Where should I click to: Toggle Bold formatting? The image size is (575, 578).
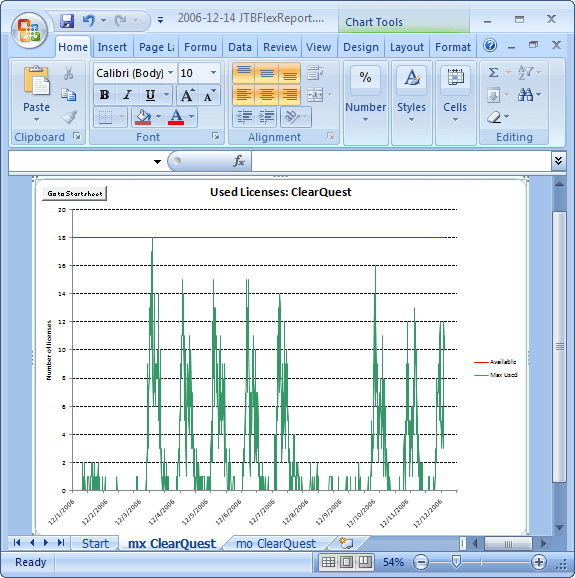[x=105, y=95]
